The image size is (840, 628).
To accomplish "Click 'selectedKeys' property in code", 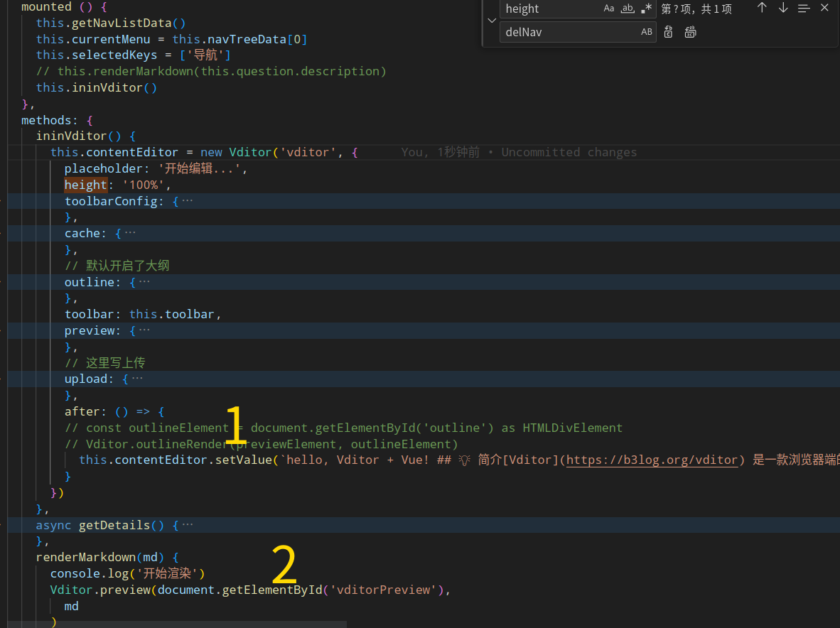I will [x=114, y=55].
